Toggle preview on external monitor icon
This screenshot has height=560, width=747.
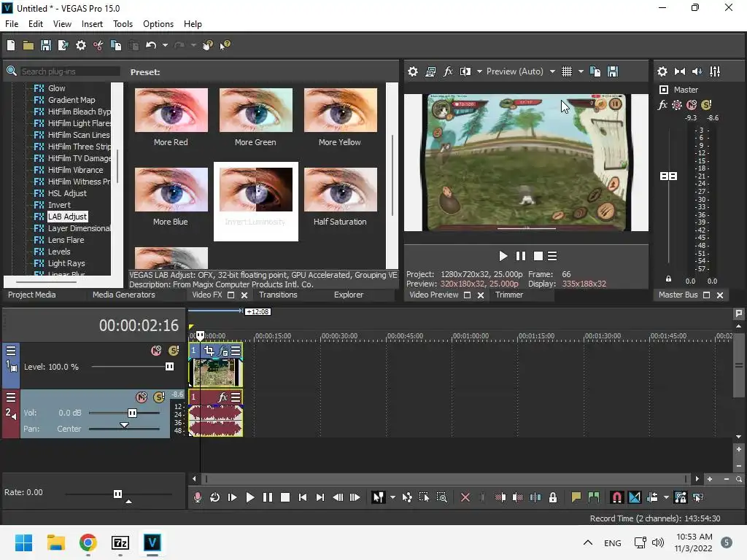(x=430, y=71)
